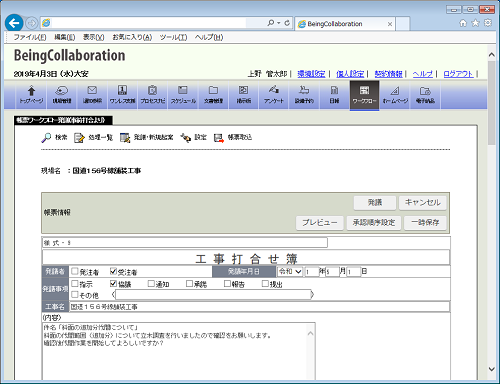This screenshot has width=500, height=384.
Task: Check the 指示 checkbox
Action: [x=75, y=284]
